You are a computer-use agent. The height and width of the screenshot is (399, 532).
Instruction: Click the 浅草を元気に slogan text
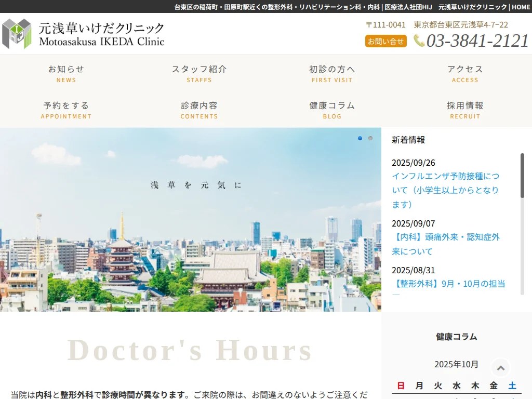196,185
